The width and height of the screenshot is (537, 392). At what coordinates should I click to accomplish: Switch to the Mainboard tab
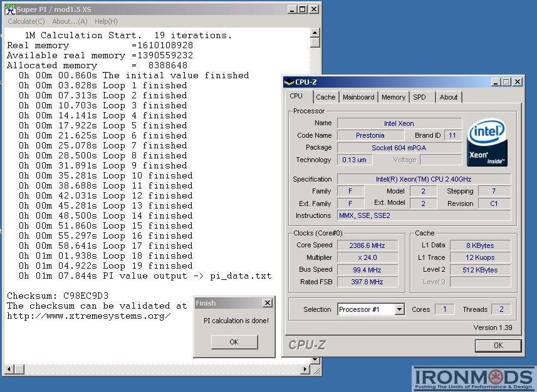pyautogui.click(x=358, y=97)
